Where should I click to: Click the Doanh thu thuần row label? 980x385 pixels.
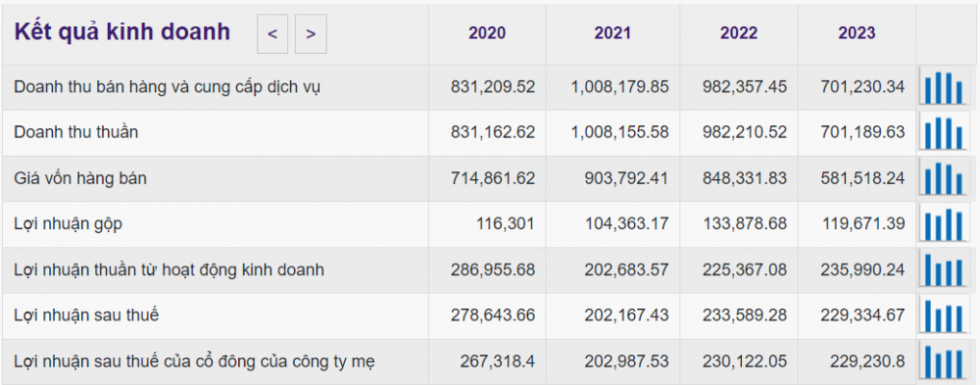pos(76,132)
